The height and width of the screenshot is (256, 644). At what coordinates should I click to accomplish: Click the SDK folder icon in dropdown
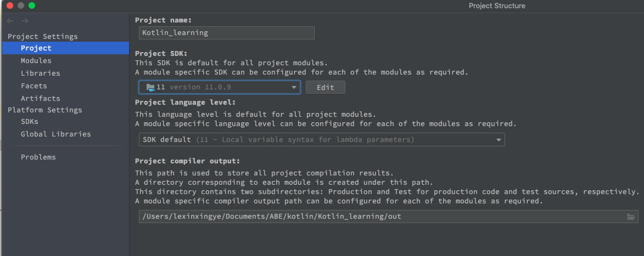pos(150,87)
